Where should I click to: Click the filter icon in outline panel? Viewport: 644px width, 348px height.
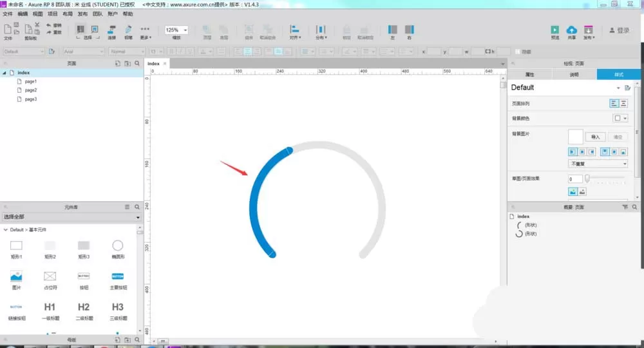(x=625, y=207)
